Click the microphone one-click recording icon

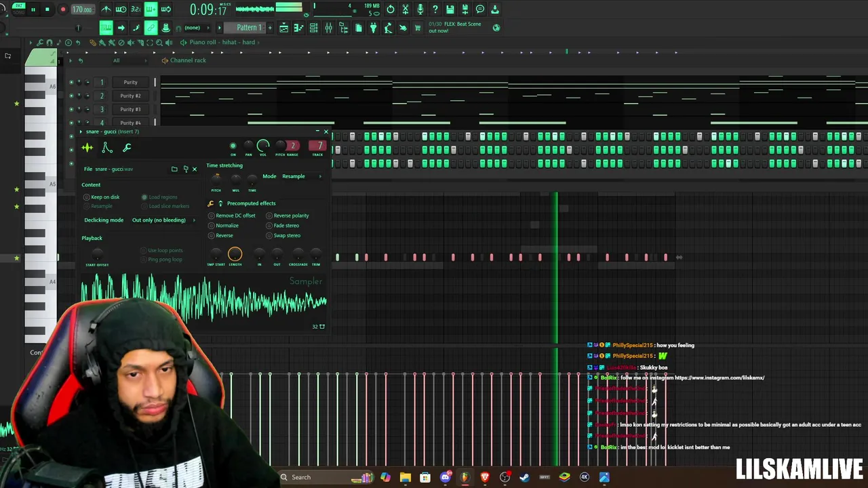click(x=420, y=9)
